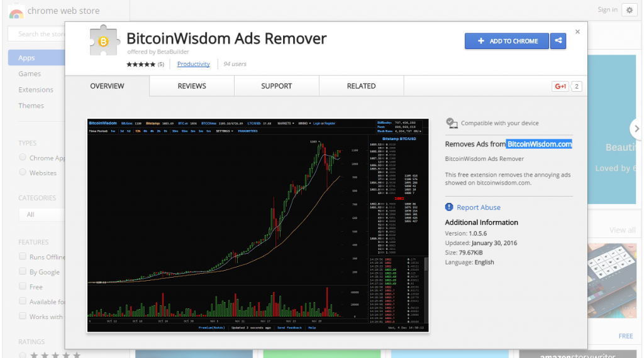Select Apps in the store sidebar
The height and width of the screenshot is (358, 644).
36,58
